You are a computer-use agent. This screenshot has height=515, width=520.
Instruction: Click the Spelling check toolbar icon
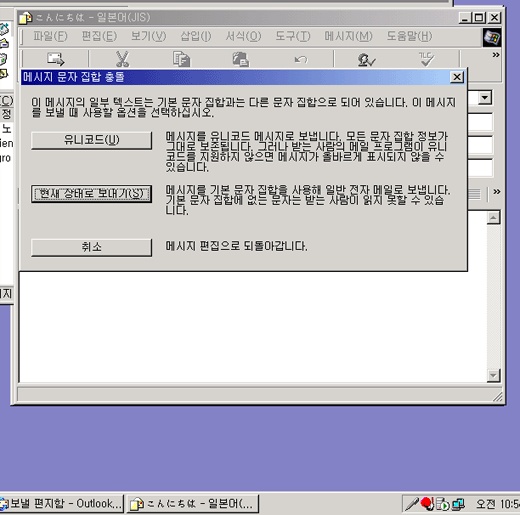[426, 59]
